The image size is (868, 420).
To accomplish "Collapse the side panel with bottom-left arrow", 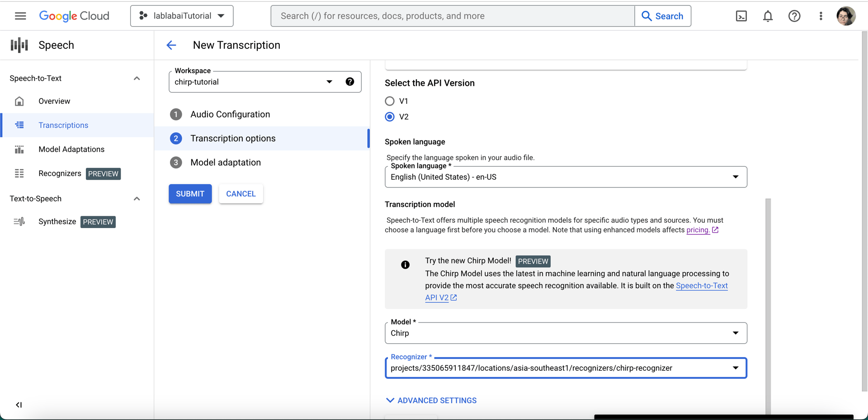I will (19, 405).
